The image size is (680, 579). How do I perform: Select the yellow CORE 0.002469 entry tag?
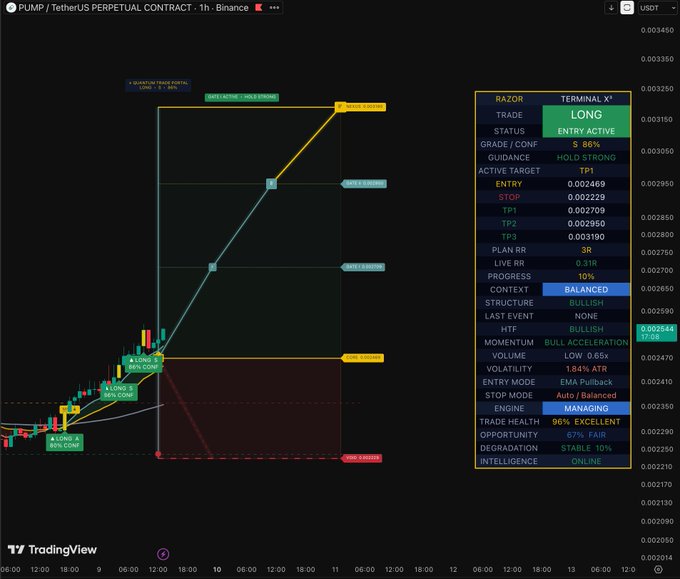point(363,358)
